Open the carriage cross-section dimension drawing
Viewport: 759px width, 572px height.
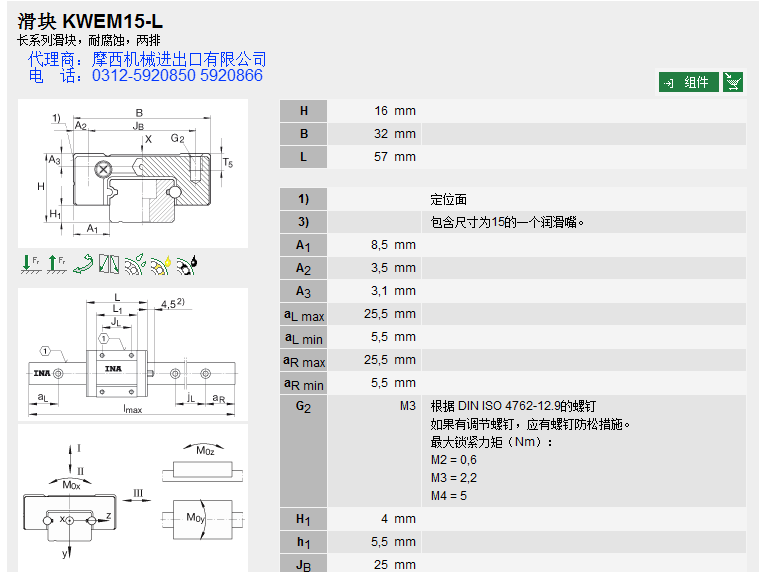(133, 172)
